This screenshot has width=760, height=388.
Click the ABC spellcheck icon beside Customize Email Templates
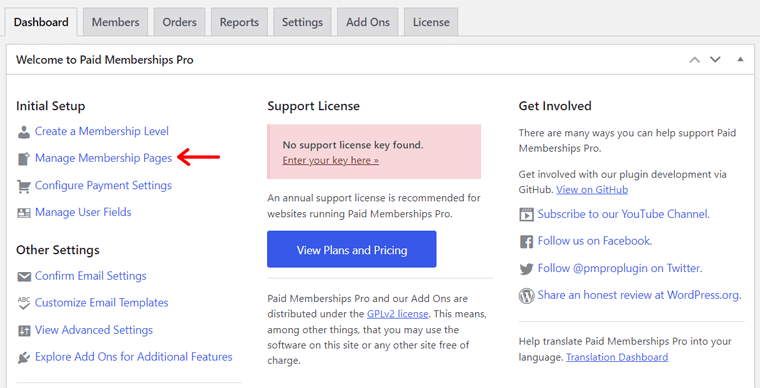coord(24,303)
